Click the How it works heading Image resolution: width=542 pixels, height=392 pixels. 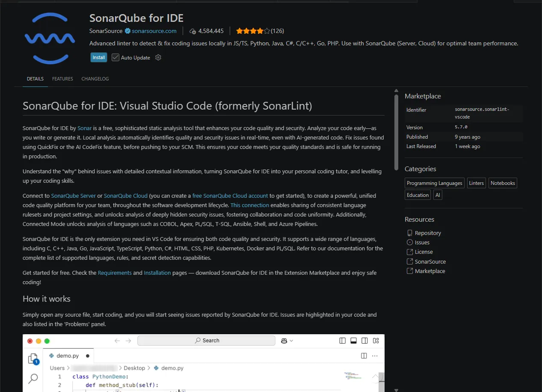pos(47,299)
